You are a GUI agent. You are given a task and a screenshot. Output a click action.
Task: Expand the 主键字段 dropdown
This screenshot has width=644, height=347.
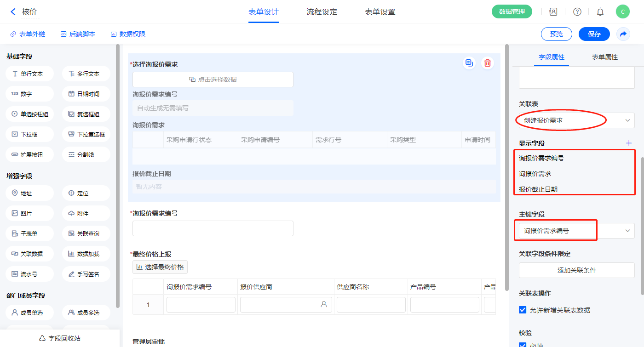576,231
